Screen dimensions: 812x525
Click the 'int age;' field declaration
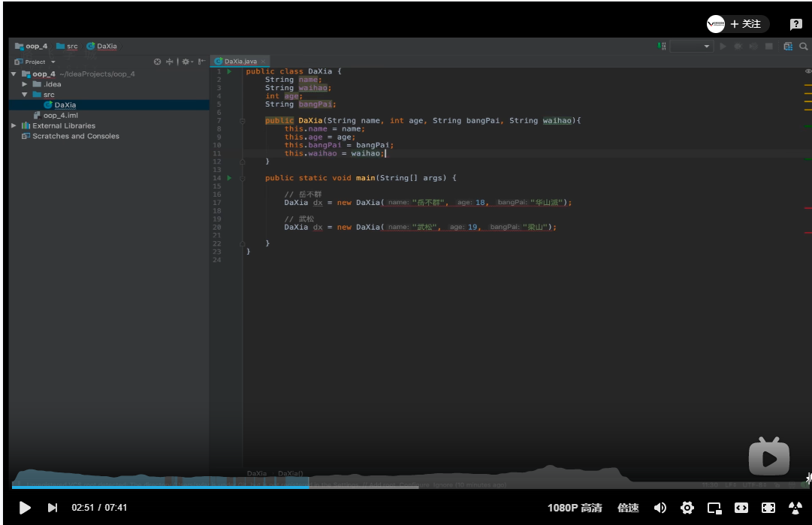(284, 96)
